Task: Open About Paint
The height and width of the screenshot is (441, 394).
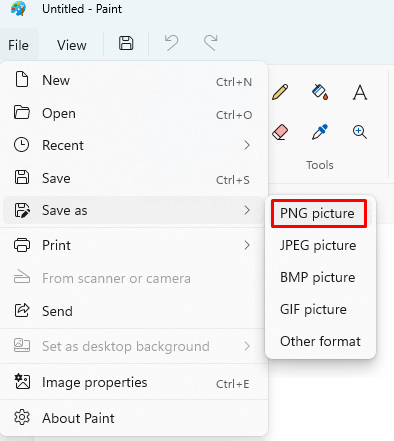Action: (x=133, y=418)
